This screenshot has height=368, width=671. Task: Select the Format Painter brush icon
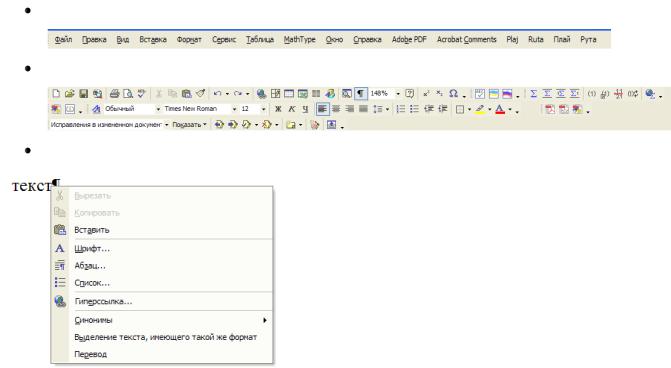[200, 93]
